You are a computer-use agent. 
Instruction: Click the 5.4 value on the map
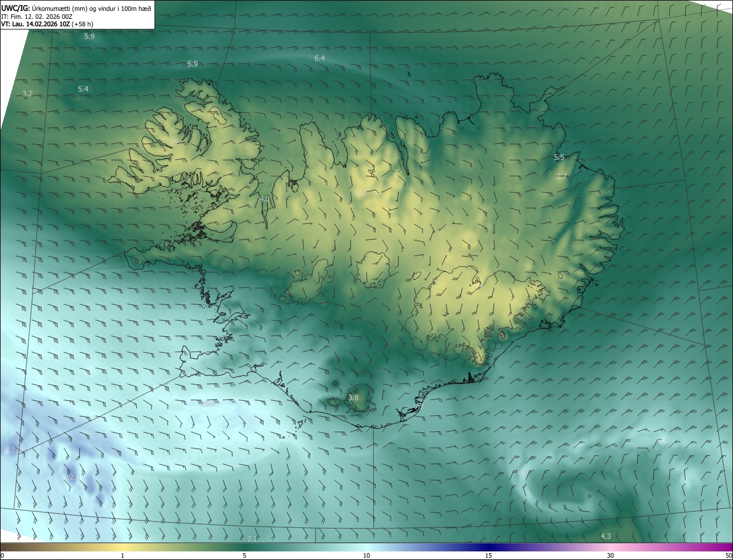pos(83,89)
